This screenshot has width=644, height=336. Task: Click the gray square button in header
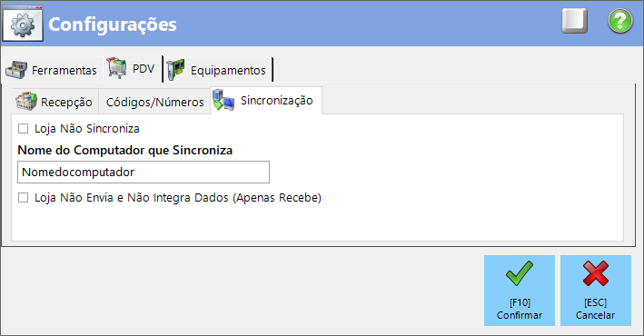(x=575, y=21)
